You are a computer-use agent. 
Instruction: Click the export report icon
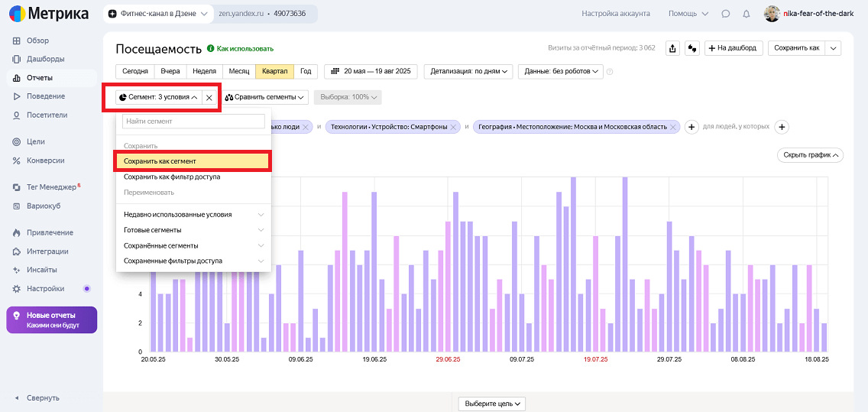click(672, 48)
